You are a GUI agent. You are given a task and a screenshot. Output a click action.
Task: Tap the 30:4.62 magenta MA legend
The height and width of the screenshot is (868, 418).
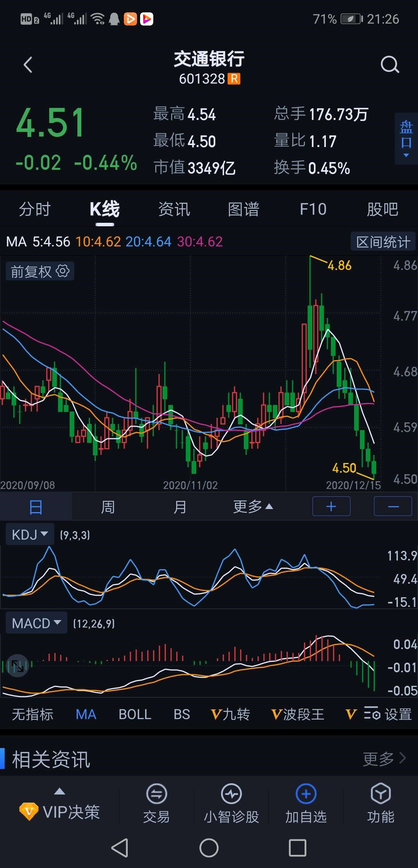(x=200, y=242)
